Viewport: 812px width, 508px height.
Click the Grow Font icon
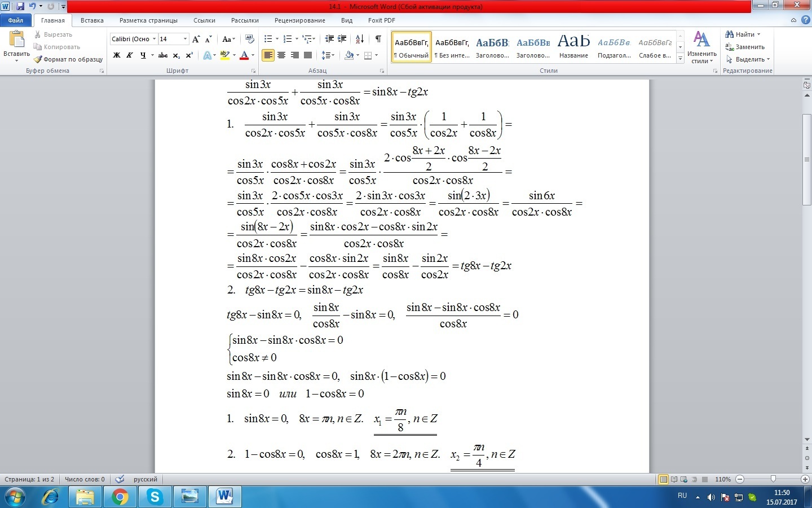[196, 39]
